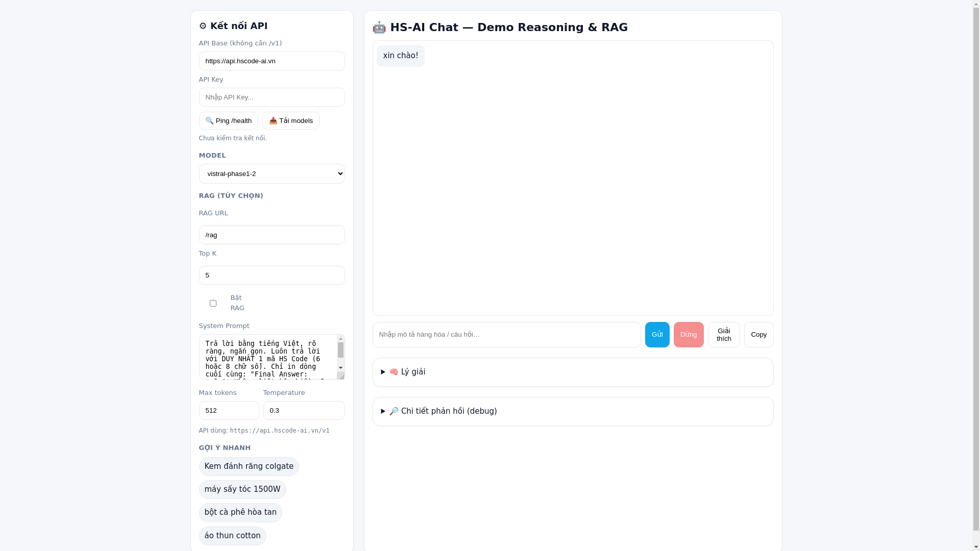Stop generation with the Dừng button

pos(688,335)
